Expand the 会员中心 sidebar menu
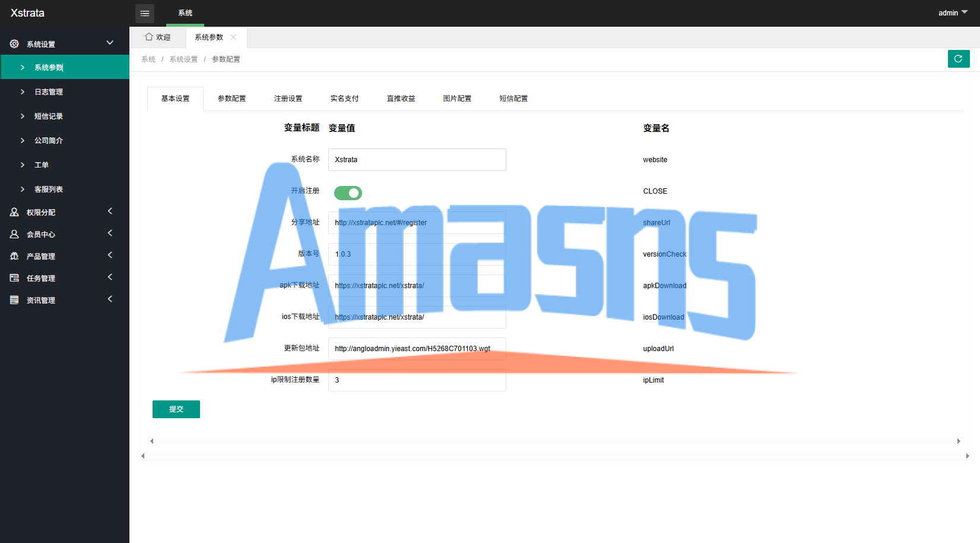980x543 pixels. click(x=110, y=233)
